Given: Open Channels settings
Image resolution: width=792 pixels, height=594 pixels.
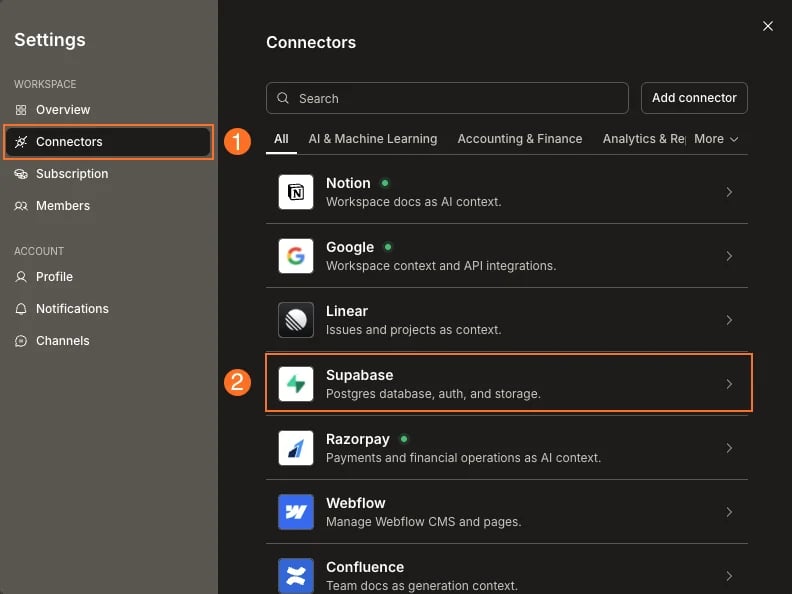Looking at the screenshot, I should click(x=107, y=341).
